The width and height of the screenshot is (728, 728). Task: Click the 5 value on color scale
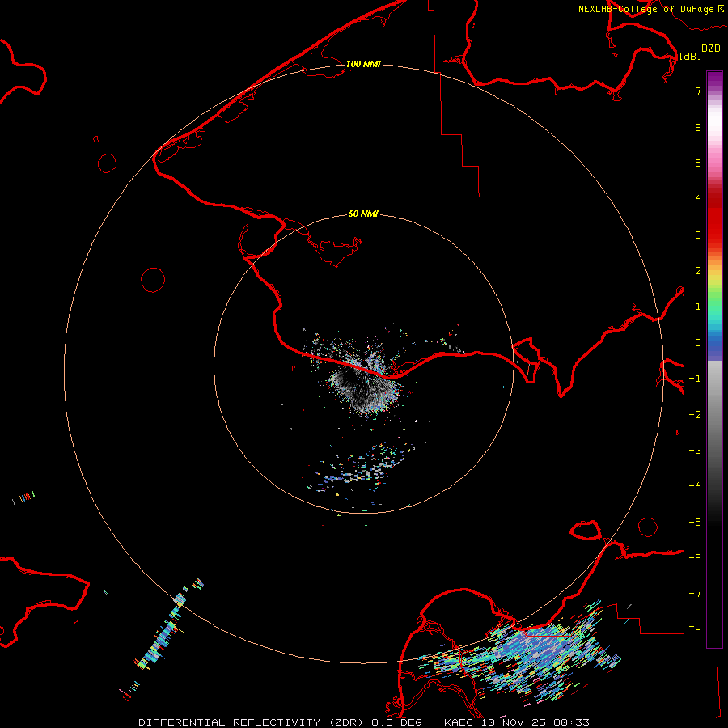pos(698,163)
